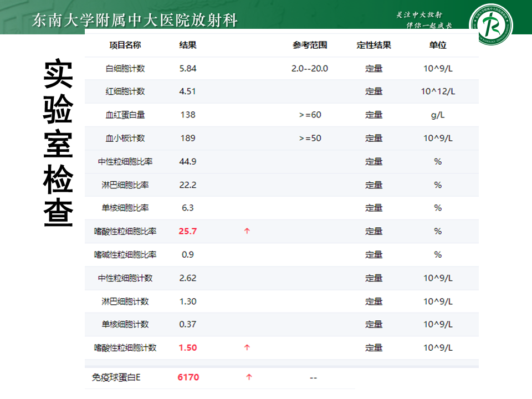
Task: Click the red up arrow beside 25.7
Action: (x=247, y=232)
